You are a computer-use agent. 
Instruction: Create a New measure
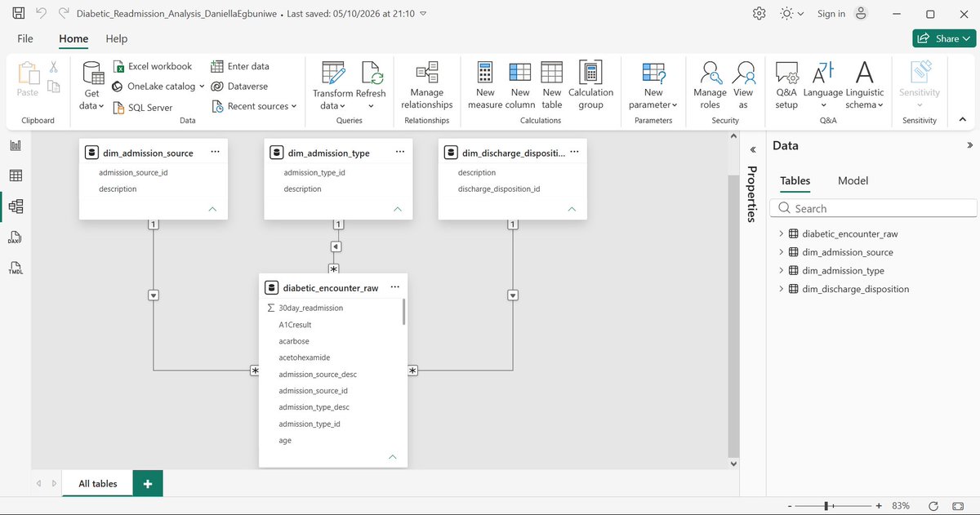[x=485, y=87]
